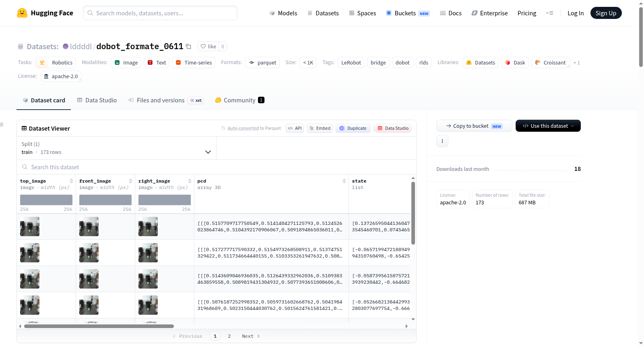Viewport: 644px width, 347px height.
Task: Click the Dask library tag
Action: coord(515,62)
